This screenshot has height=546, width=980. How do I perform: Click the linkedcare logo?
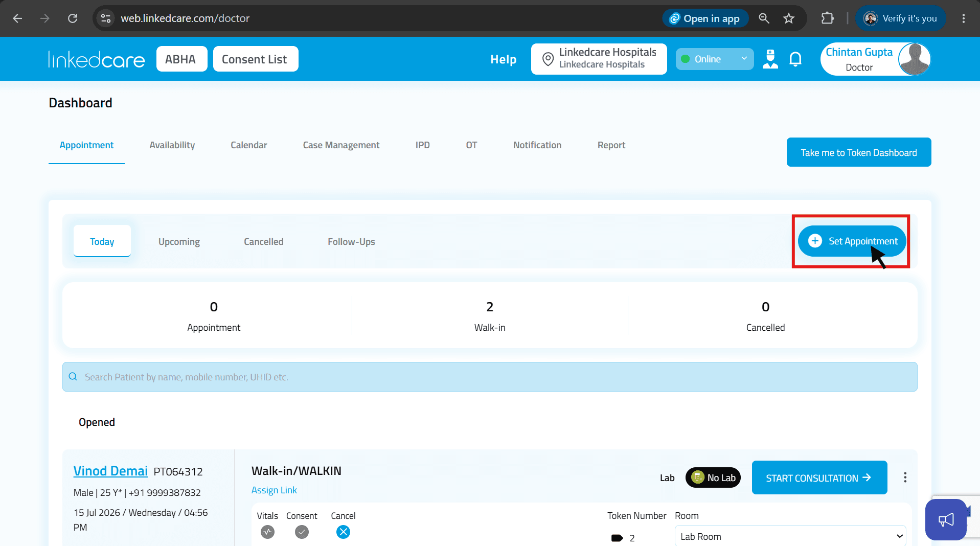click(97, 59)
